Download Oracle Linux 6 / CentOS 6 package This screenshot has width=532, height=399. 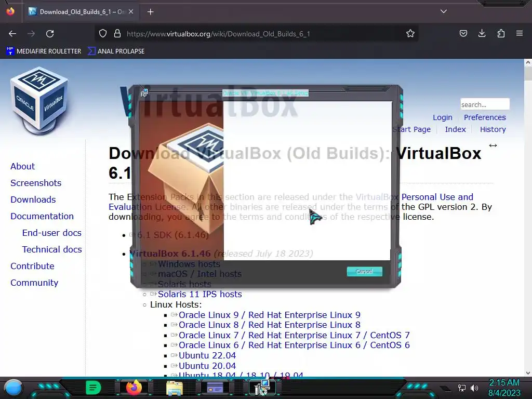pyautogui.click(x=294, y=345)
